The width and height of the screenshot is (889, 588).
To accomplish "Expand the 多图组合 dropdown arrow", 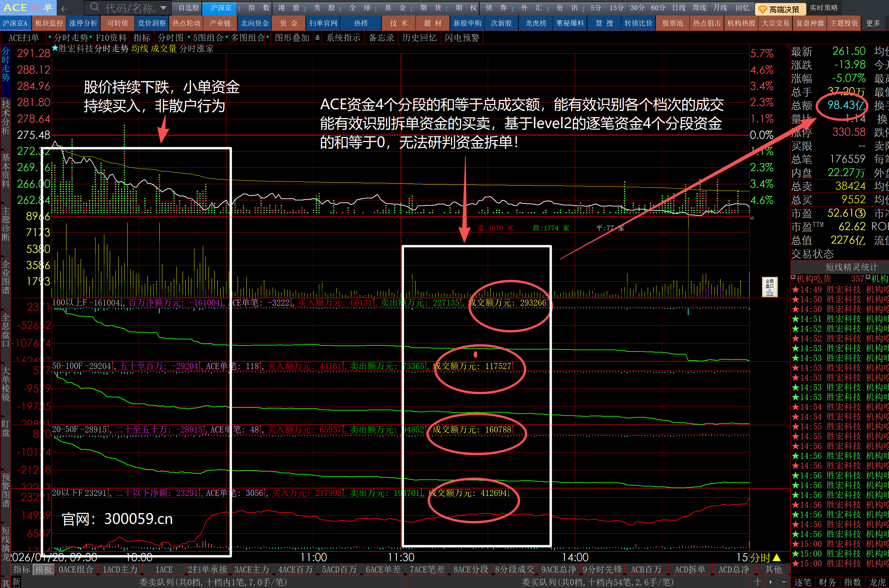I will click(x=267, y=37).
